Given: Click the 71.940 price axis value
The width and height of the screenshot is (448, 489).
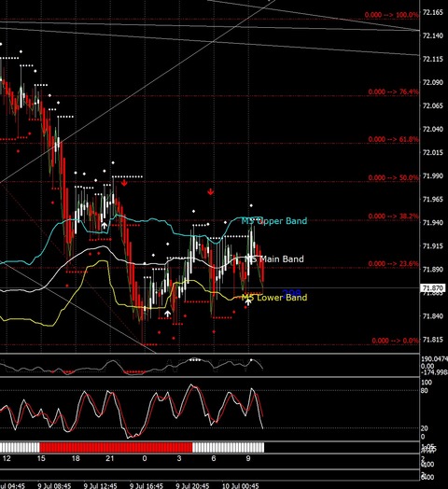Looking at the screenshot, I should (x=433, y=222).
